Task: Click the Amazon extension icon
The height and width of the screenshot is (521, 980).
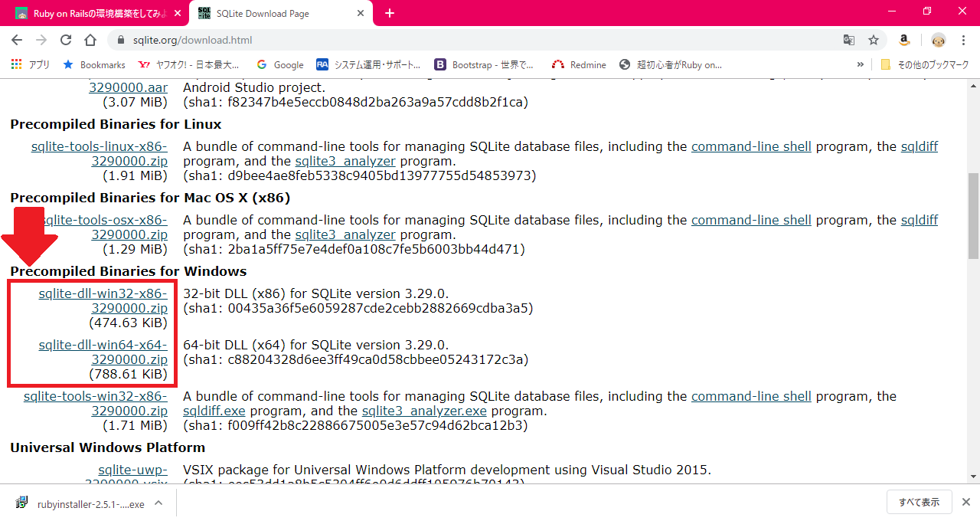Action: [x=904, y=39]
